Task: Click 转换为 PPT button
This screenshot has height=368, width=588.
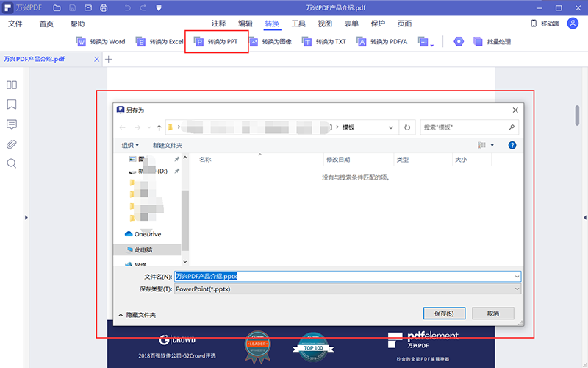Action: point(216,42)
